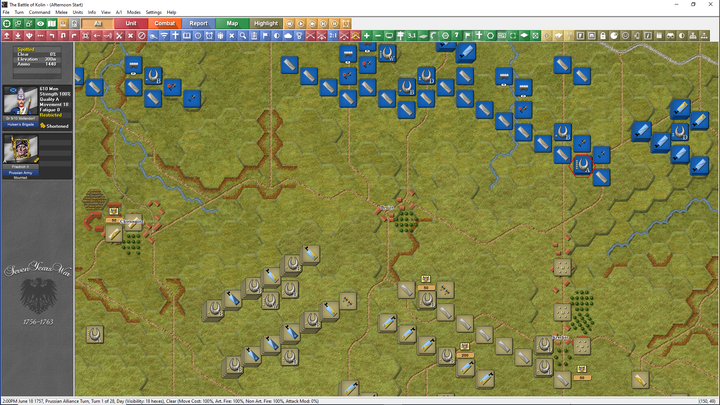Zoom out with the green minus icon
This screenshot has width=720, height=405.
pos(378,35)
